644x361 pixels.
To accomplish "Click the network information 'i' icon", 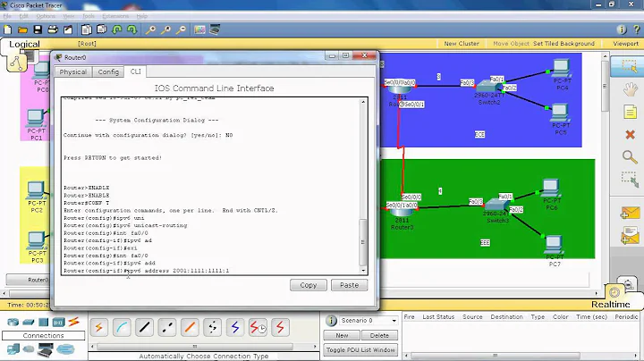I will (622, 29).
